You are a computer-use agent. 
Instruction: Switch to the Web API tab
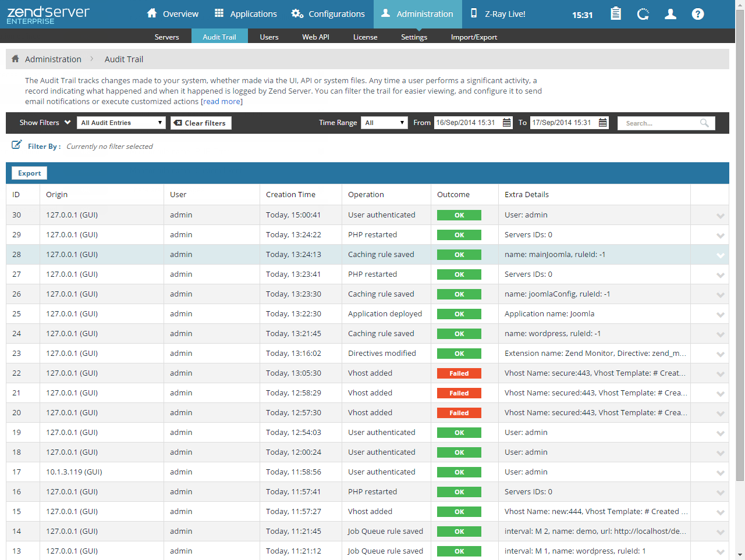click(x=315, y=37)
